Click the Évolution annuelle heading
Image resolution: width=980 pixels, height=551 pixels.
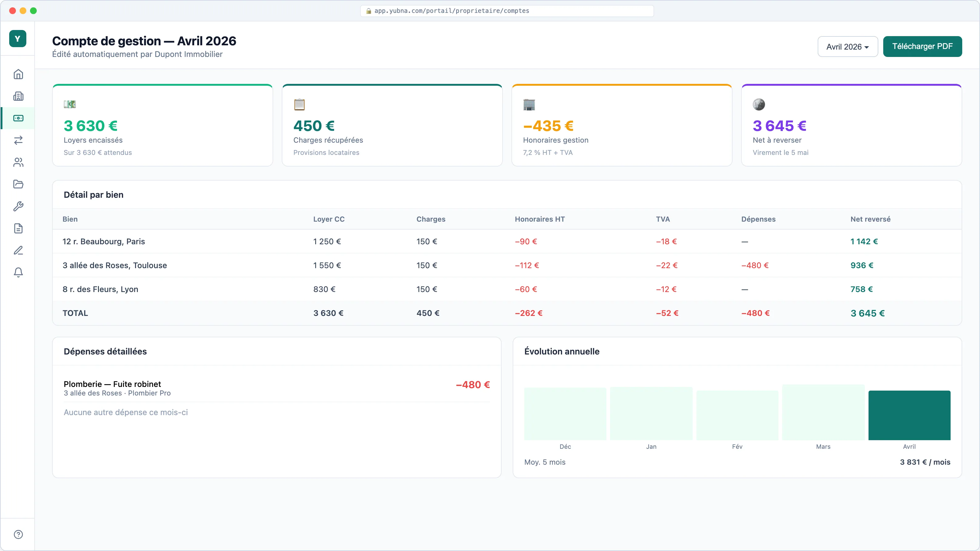[562, 351]
